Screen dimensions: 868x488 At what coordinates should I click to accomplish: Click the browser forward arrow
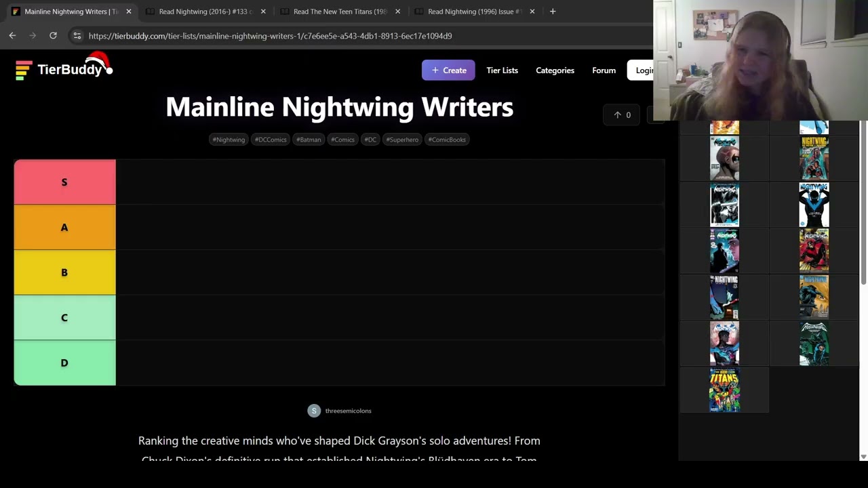(32, 35)
